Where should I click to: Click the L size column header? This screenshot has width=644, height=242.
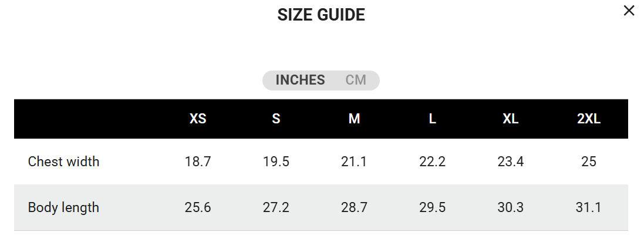click(x=432, y=119)
